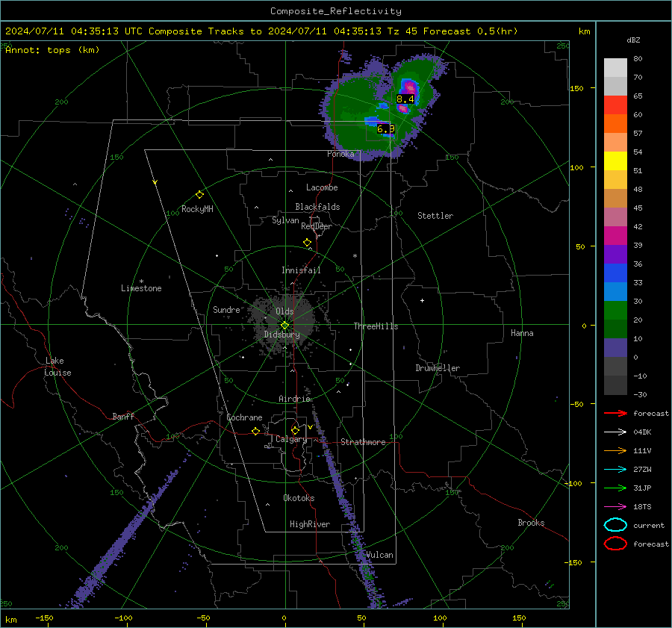Pick the blue swatch between 36 and 33 dBZ
672x628 pixels.
[615, 273]
